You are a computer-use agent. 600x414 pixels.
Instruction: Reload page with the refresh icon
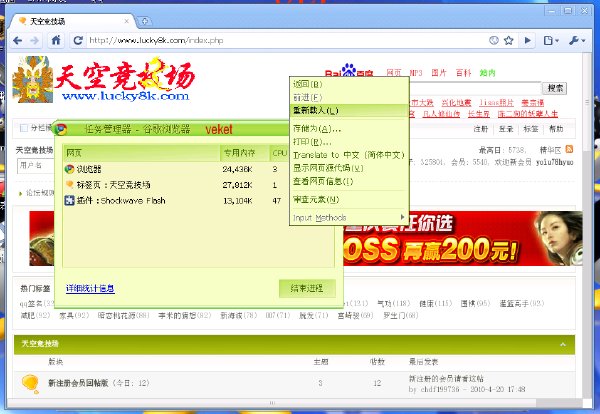[78, 40]
